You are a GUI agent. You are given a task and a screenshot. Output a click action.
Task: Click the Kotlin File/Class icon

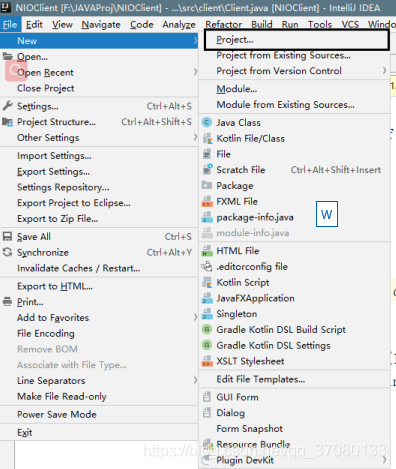click(207, 138)
